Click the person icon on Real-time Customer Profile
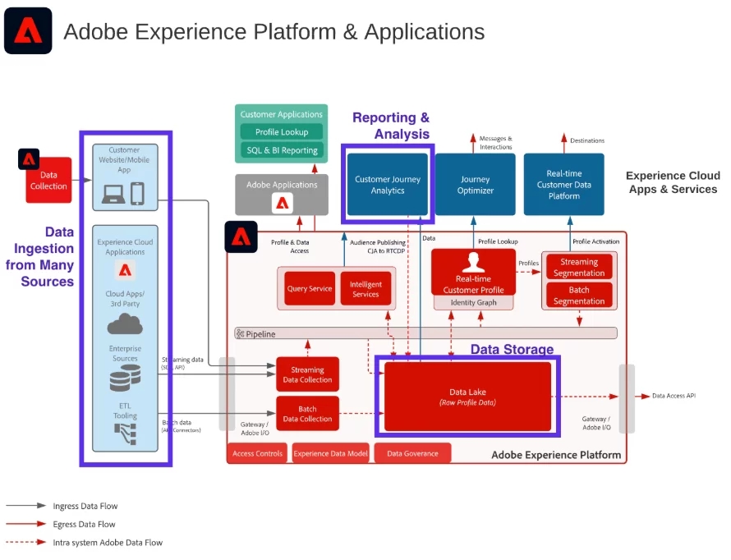 point(473,262)
